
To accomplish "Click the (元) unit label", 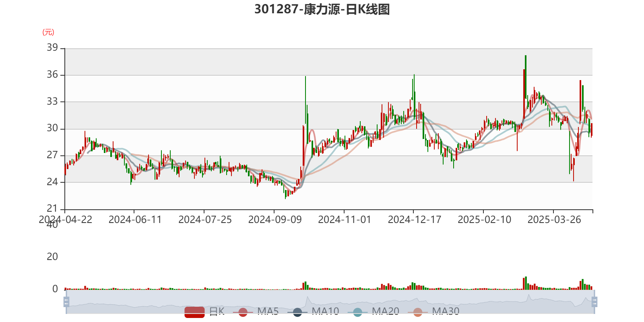I will [48, 32].
